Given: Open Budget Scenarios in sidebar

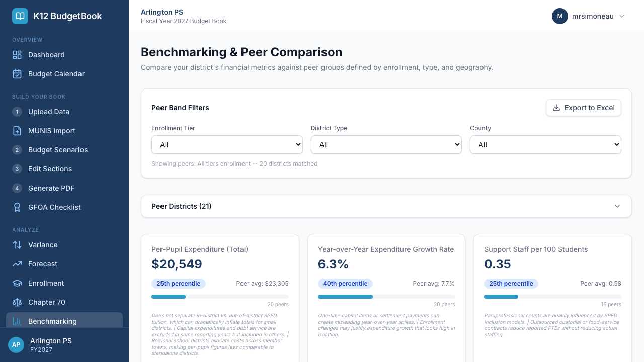Looking at the screenshot, I should click(x=58, y=150).
